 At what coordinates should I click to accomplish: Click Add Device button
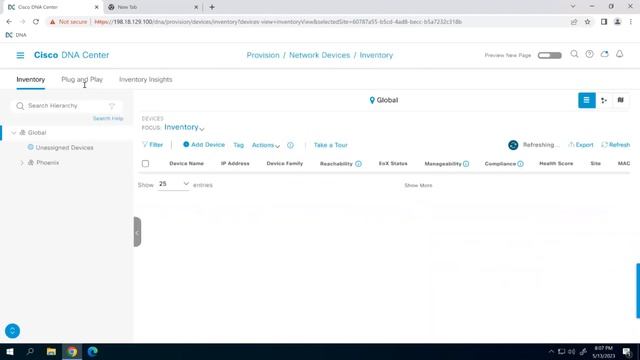(x=204, y=145)
